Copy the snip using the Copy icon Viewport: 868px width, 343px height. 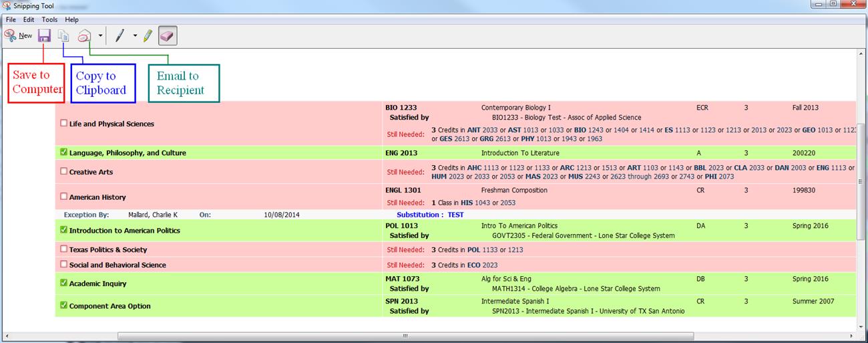[63, 35]
